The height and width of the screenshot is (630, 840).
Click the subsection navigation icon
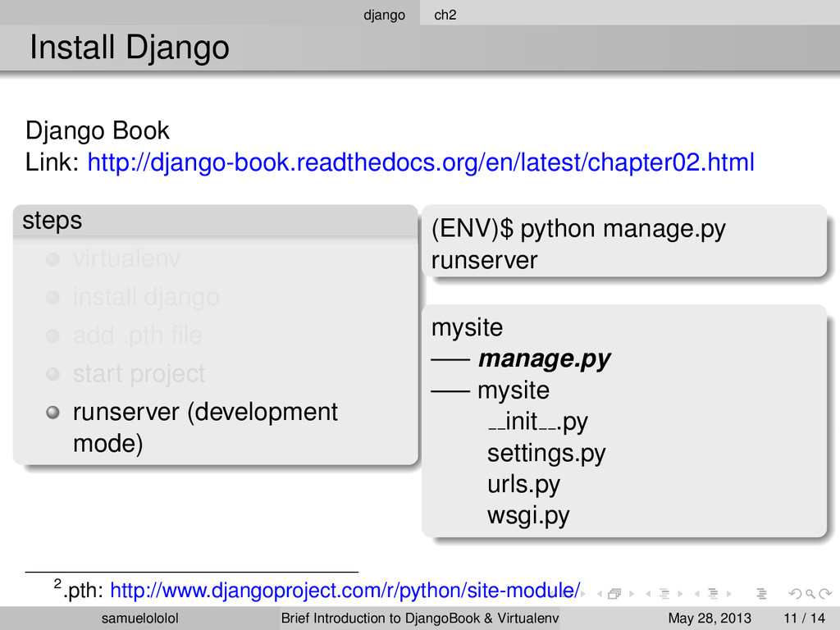tap(664, 594)
